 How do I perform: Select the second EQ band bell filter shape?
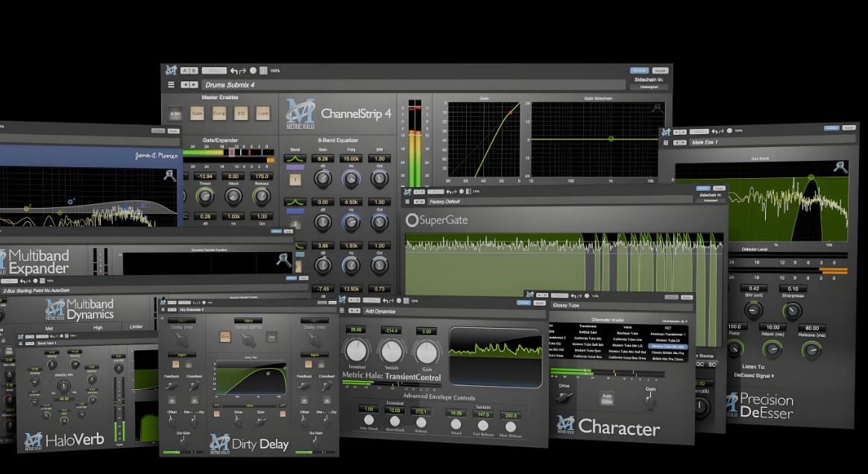(x=295, y=203)
